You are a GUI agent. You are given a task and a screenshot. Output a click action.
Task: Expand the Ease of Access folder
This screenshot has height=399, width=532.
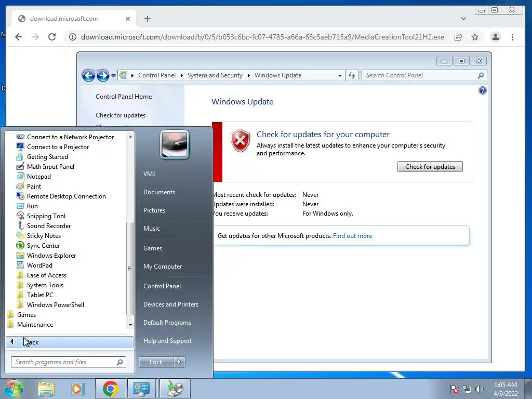(46, 275)
